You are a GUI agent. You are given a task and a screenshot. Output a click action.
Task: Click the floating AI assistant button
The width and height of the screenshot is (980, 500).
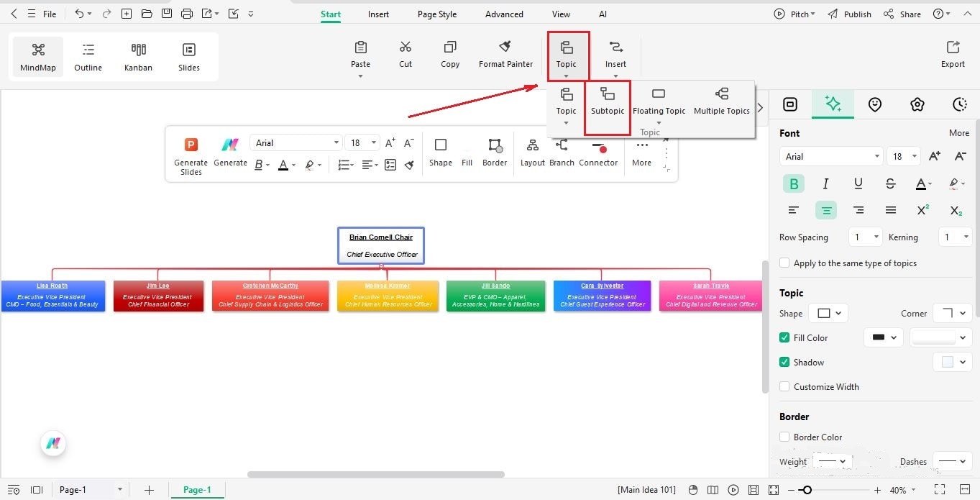(53, 443)
